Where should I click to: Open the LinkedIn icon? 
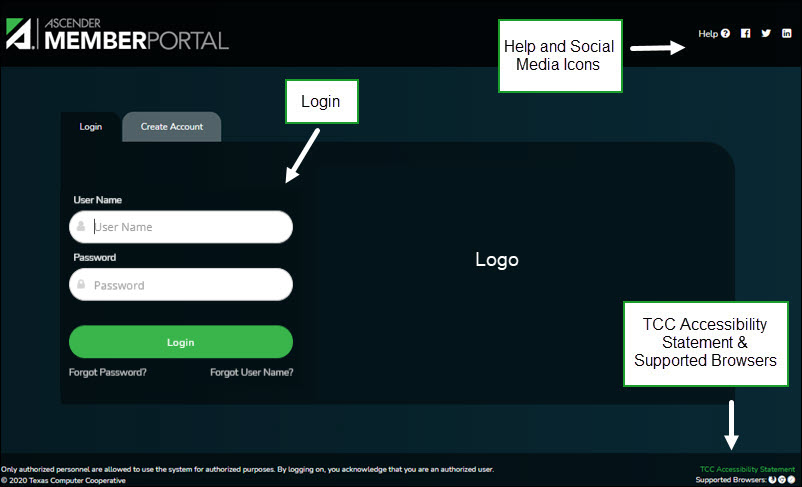787,33
